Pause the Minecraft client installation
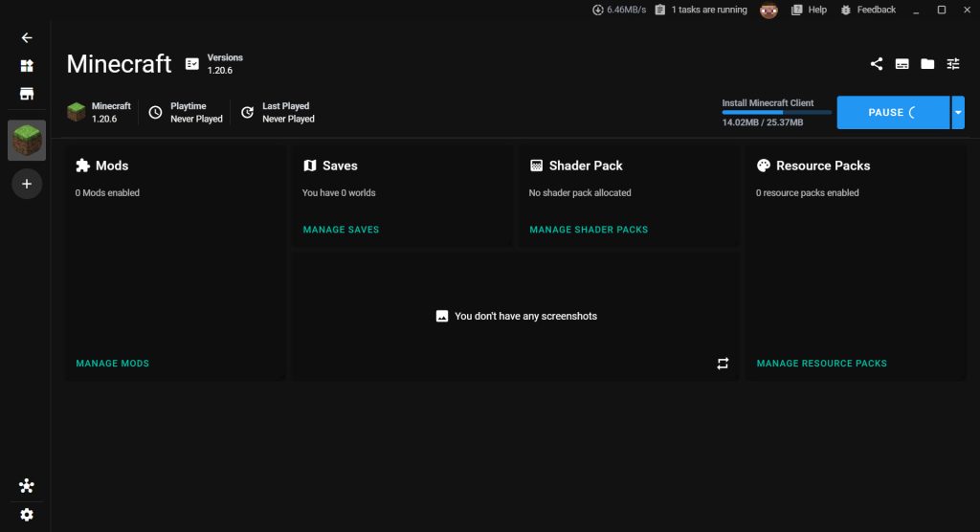 (x=893, y=113)
